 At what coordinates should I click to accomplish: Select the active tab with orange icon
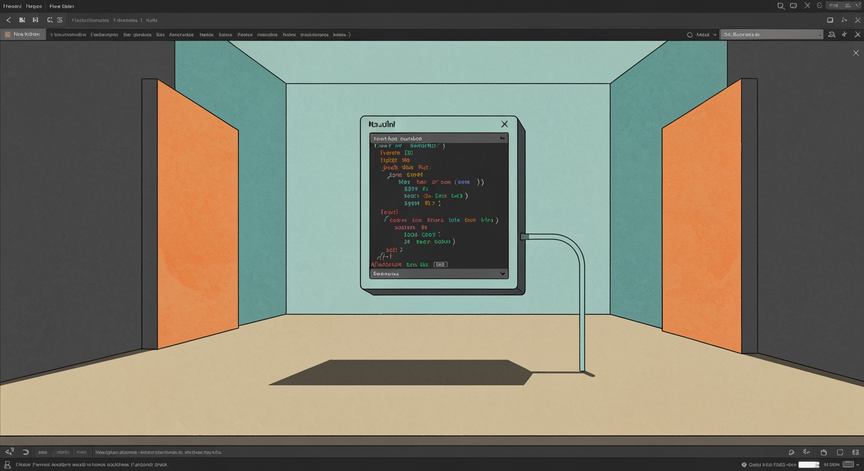pyautogui.click(x=23, y=34)
